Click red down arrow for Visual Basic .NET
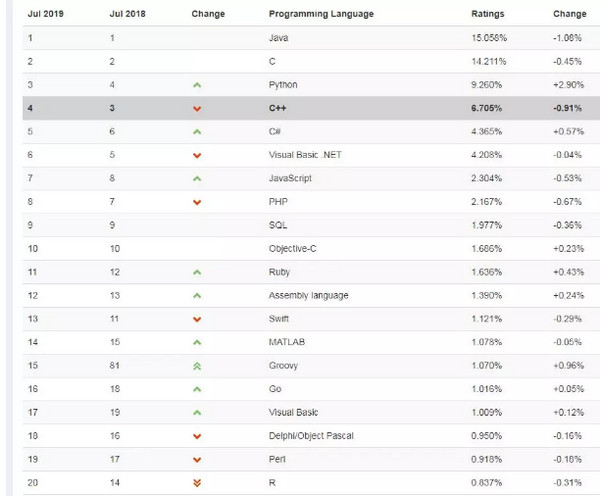Screen dimensions: 600x496 (x=197, y=155)
